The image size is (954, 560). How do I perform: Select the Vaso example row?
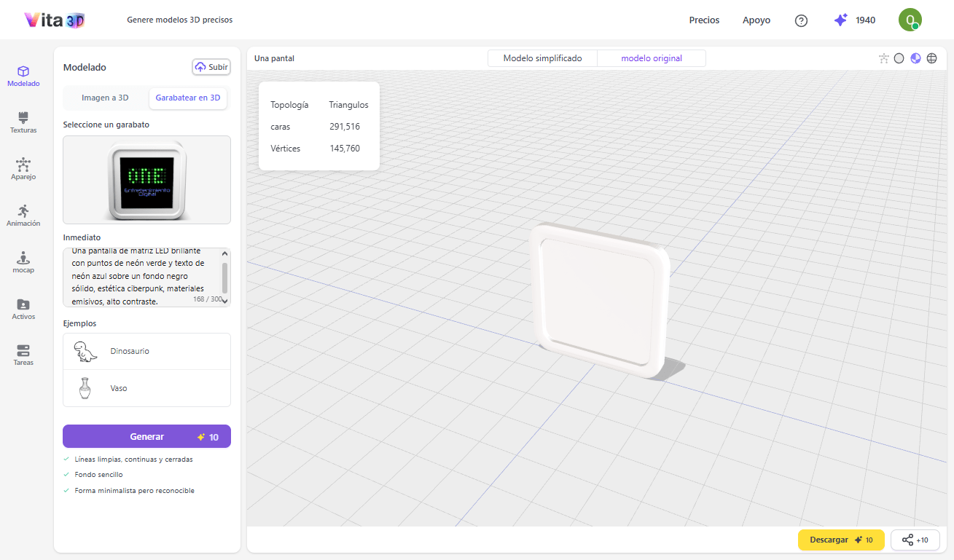(146, 388)
